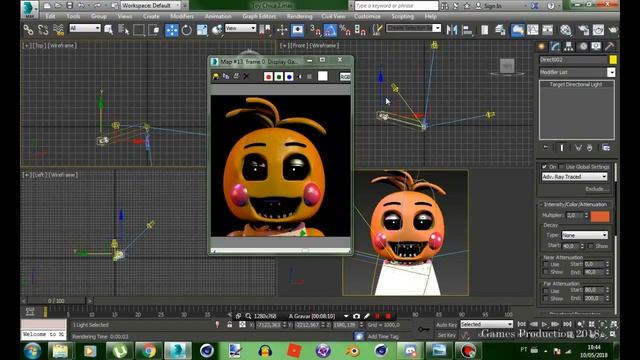Viewport: 640px width, 360px height.
Task: Enable Near Attenuation Use checkbox
Action: [x=546, y=264]
